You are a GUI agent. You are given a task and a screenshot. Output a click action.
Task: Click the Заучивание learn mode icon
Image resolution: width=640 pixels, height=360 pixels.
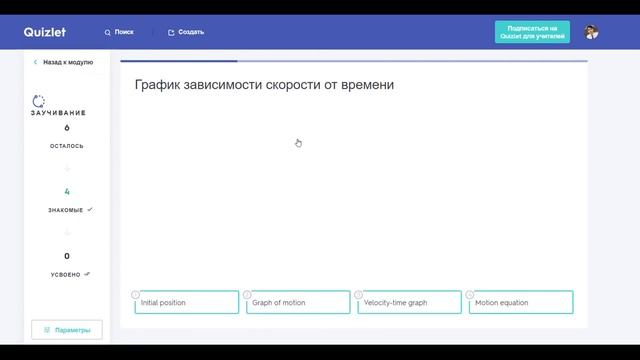click(x=38, y=101)
